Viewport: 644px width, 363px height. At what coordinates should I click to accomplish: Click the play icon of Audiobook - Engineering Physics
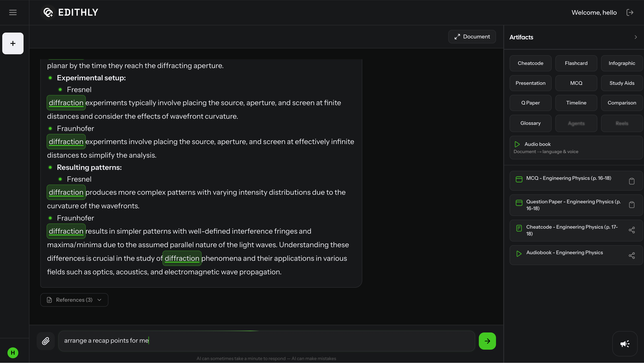tap(519, 254)
